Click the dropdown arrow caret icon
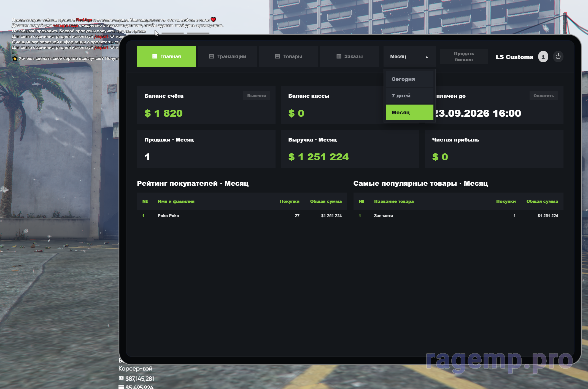 click(x=427, y=57)
